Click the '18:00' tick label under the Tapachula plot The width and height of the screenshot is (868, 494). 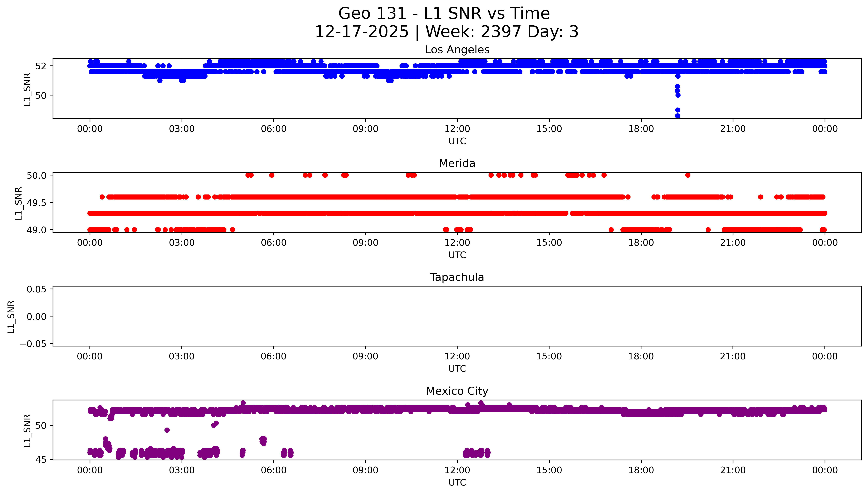click(641, 356)
